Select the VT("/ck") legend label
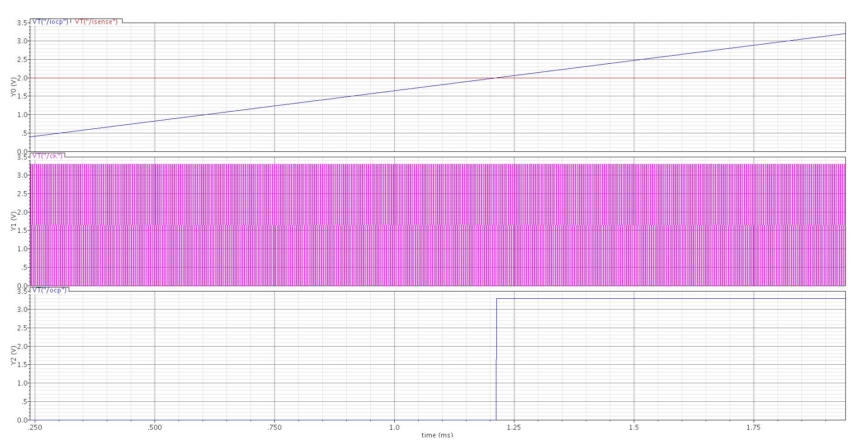Viewport: 868px width, 442px height. point(47,156)
